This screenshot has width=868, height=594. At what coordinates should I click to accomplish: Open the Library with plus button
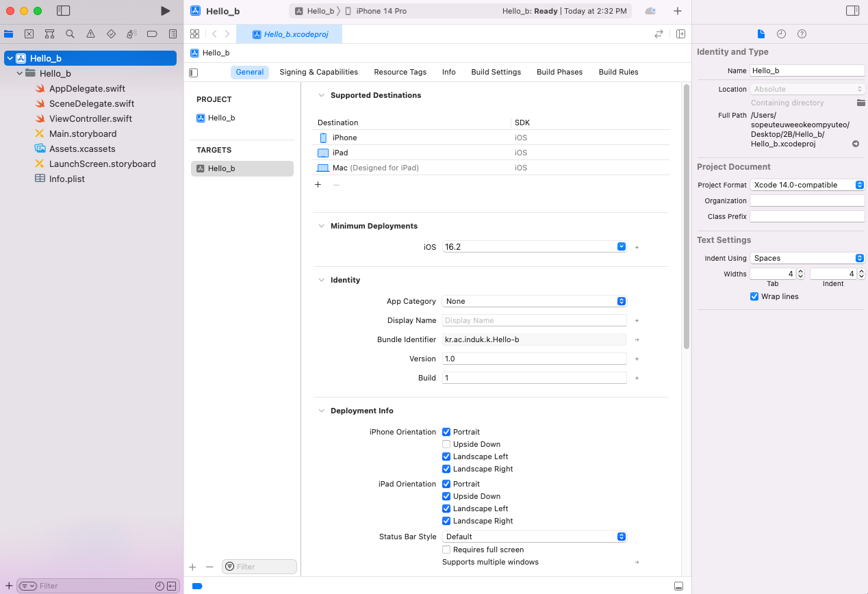678,11
